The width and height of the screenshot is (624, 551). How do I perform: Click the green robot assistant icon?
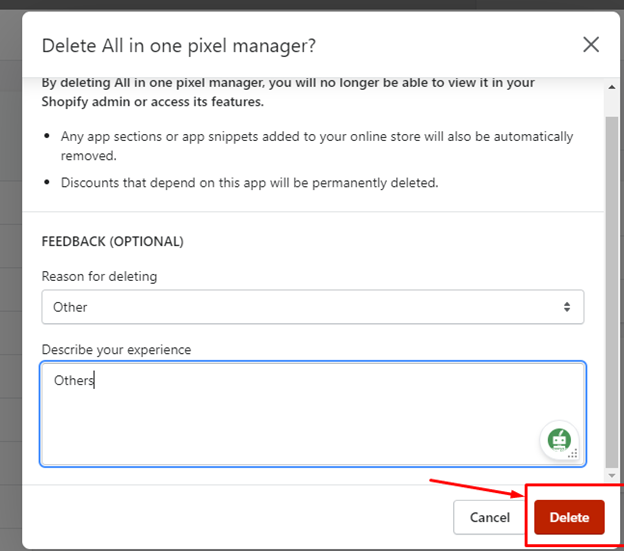[x=559, y=440]
